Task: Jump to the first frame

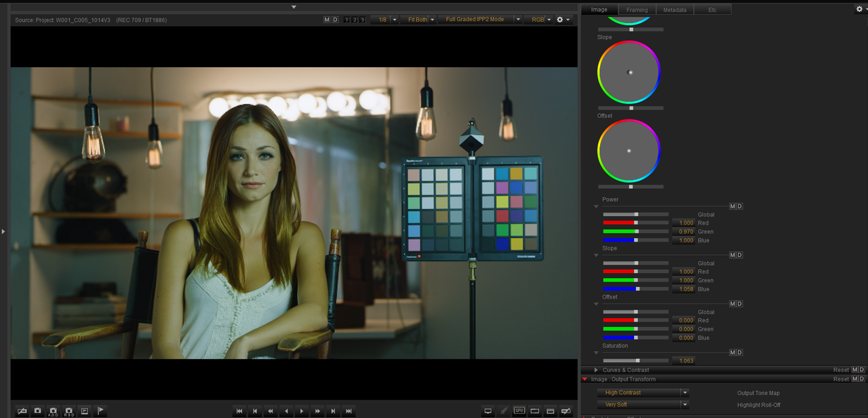Action: pyautogui.click(x=239, y=411)
